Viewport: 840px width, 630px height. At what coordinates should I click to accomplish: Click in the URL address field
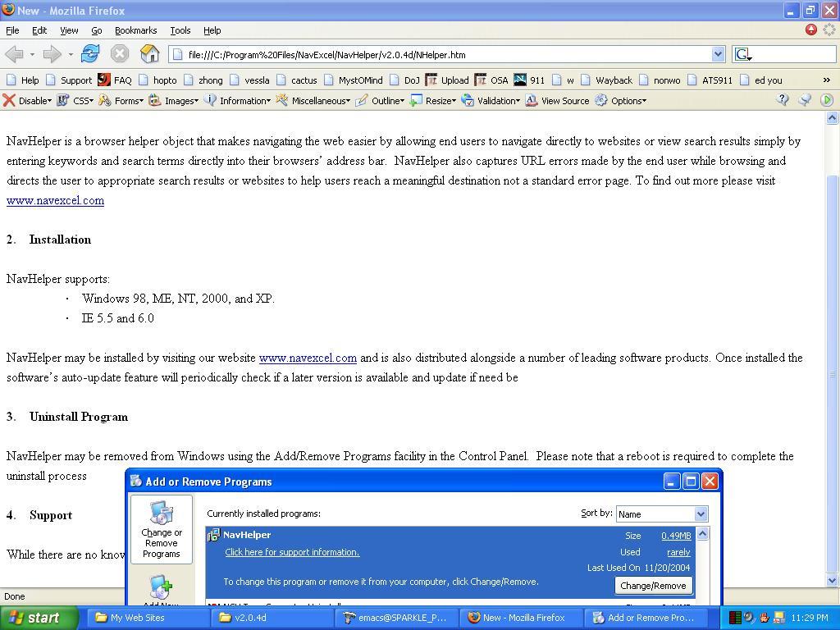pyautogui.click(x=443, y=54)
